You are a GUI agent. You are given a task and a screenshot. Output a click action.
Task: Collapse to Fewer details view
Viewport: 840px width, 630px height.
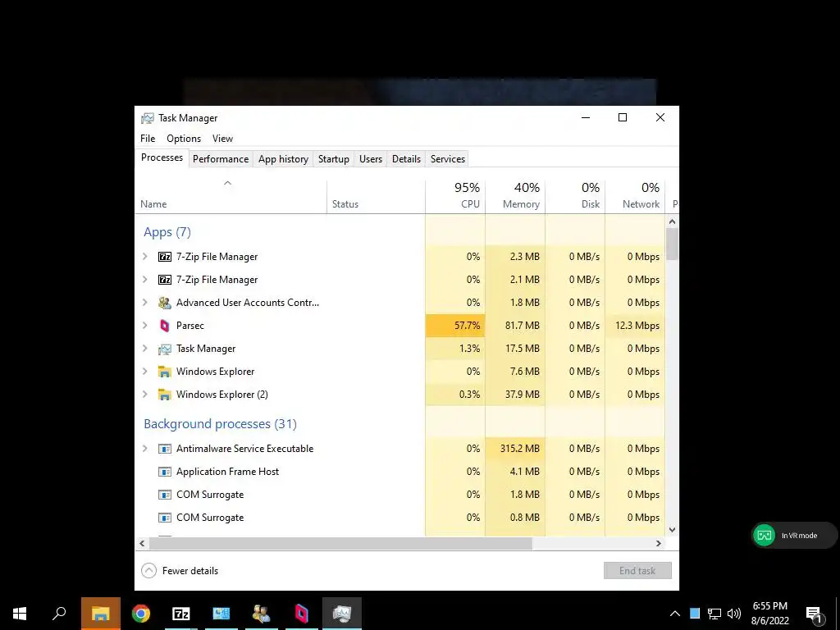[x=180, y=571]
